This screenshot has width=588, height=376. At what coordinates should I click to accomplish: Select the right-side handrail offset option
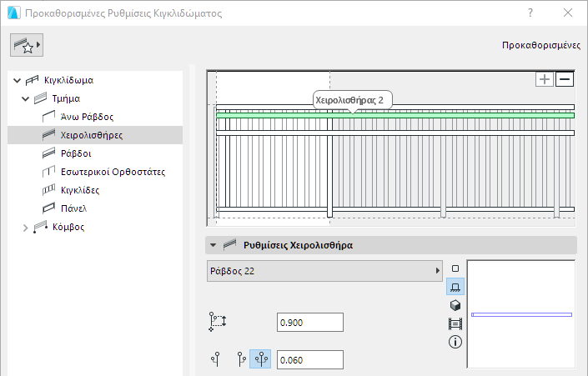(242, 360)
